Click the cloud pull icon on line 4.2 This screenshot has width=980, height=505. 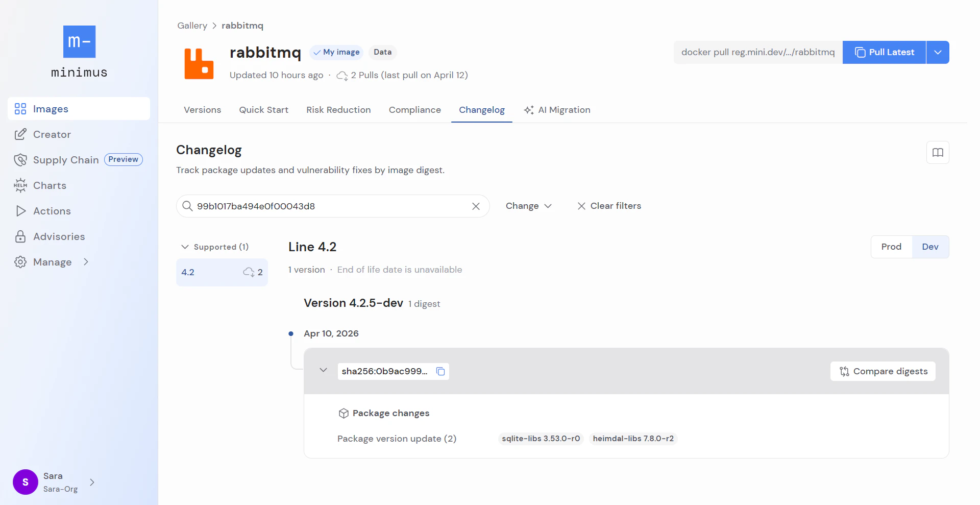point(249,272)
